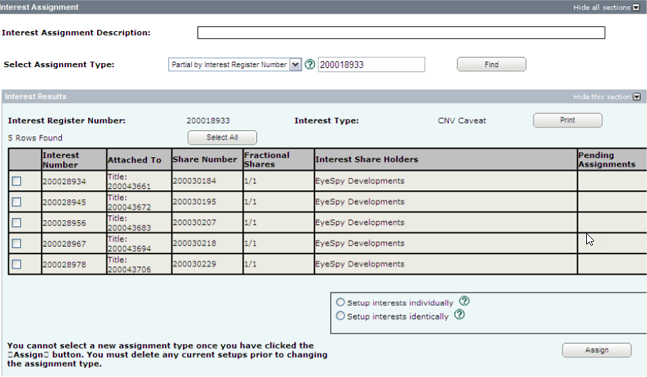Click share number 200030195
The width and height of the screenshot is (647, 377).
[194, 202]
